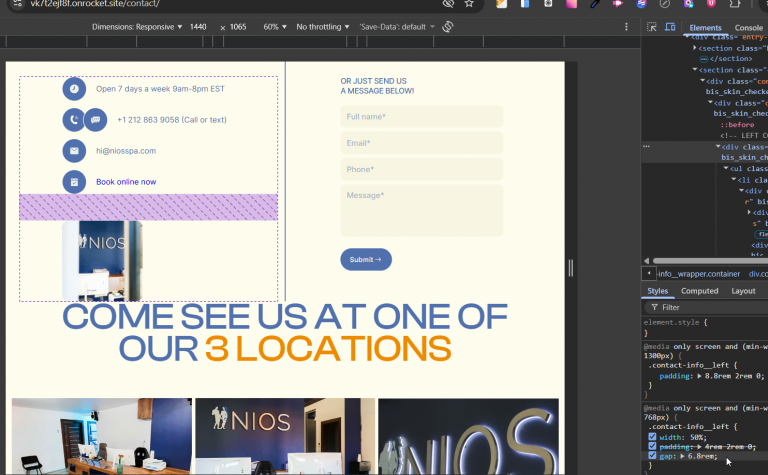Viewport: 768px width, 475px height.
Task: Click the div.co breadcrumb item
Action: coord(758,274)
